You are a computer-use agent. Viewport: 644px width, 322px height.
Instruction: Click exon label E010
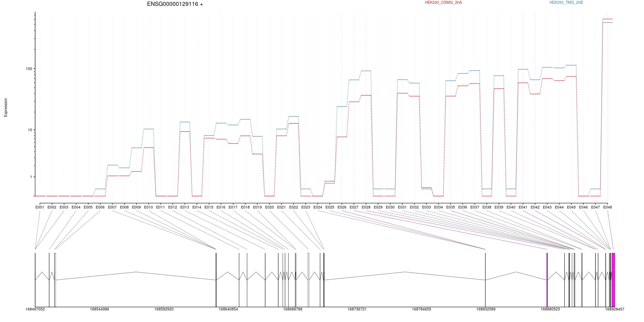point(148,207)
